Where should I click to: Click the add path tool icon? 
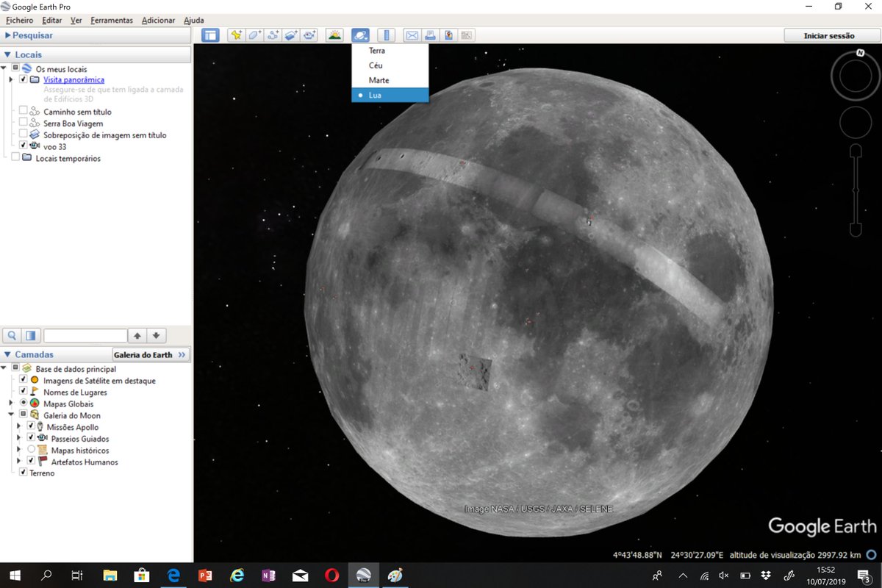[273, 35]
